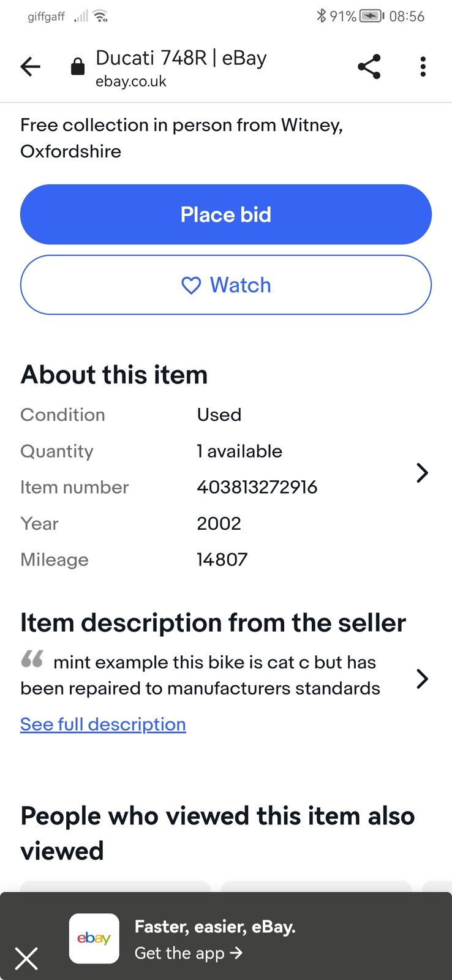Open the share icon in toolbar
Screen dimensions: 452x980
pyautogui.click(x=369, y=66)
